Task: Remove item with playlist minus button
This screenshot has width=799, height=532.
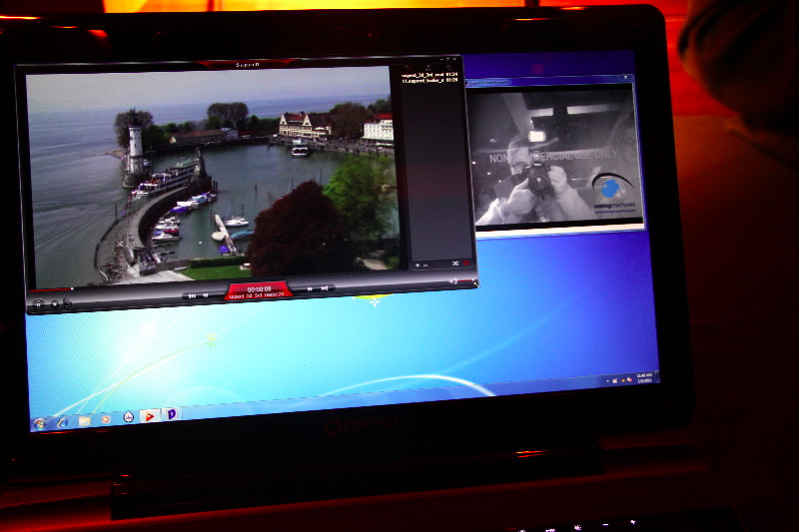Action: point(427,266)
